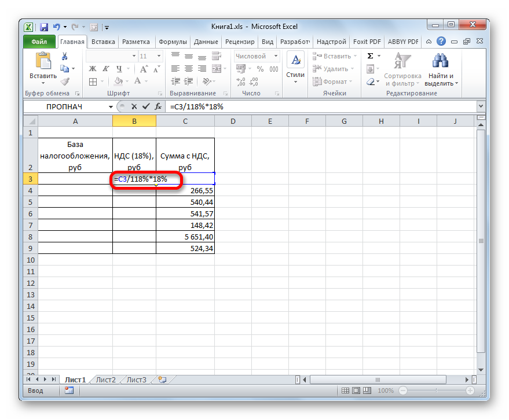Click the Format Painter brush icon

pyautogui.click(x=65, y=82)
